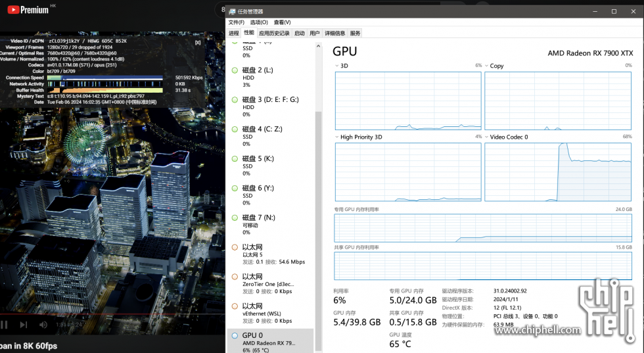The width and height of the screenshot is (644, 353).
Task: Click the 65 °C GPU temperature value
Action: tap(400, 344)
